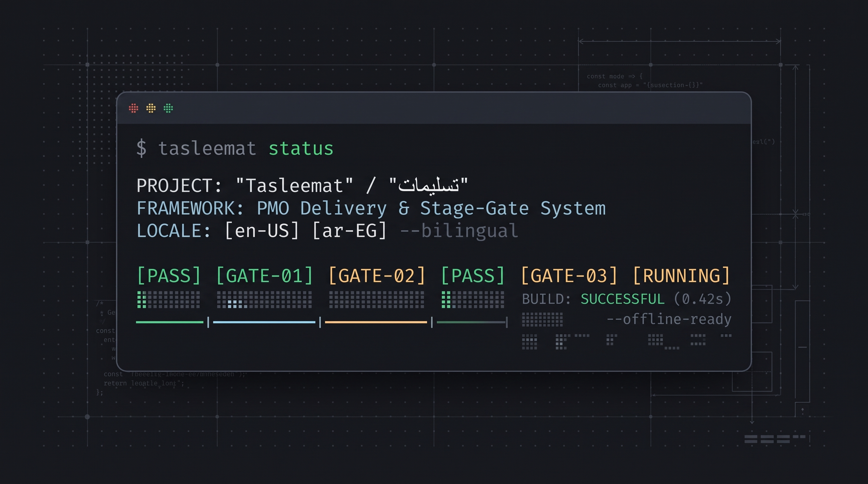Click the "PROJECT:" label
This screenshot has width=868, height=484.
(x=179, y=186)
